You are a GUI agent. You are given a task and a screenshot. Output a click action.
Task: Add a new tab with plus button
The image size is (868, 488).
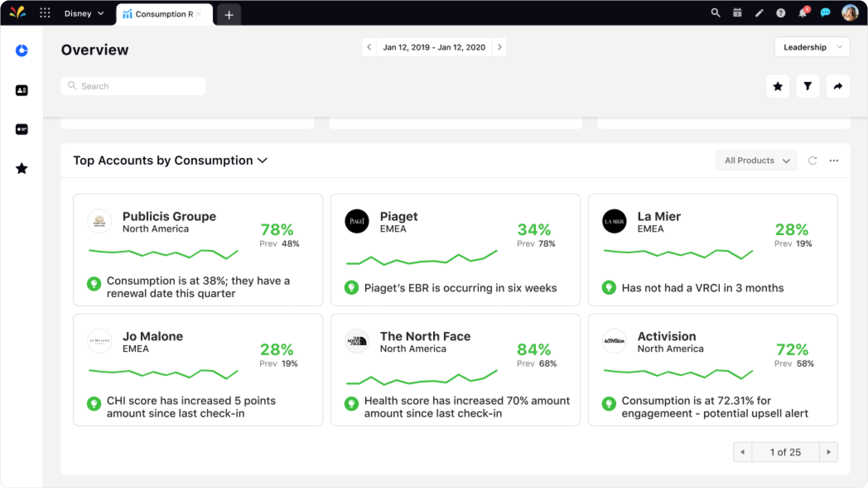point(229,15)
